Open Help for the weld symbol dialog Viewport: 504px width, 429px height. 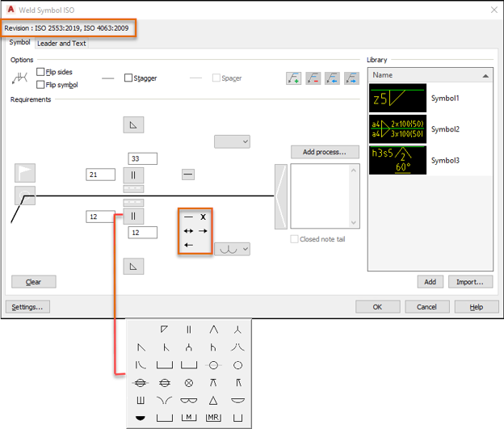click(x=477, y=307)
